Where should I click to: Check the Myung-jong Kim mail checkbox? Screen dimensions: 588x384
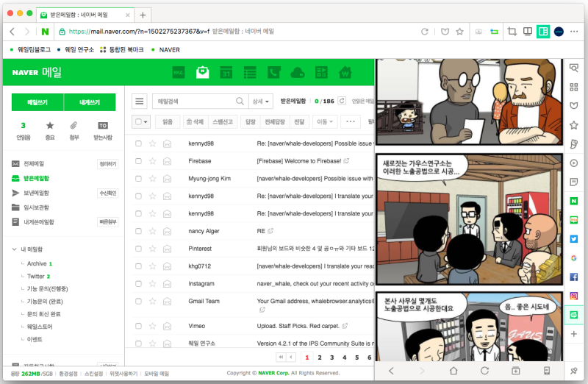(x=138, y=179)
